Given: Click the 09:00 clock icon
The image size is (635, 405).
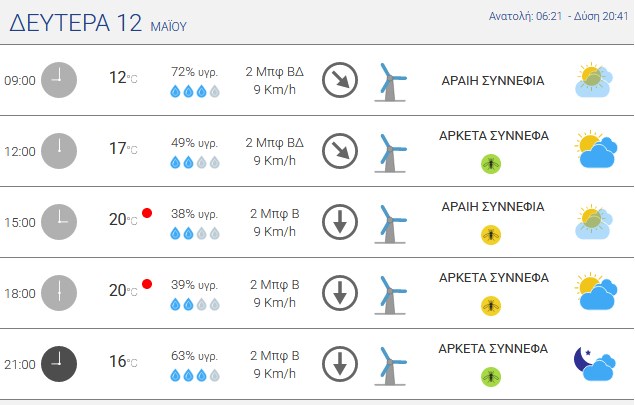Looking at the screenshot, I should coord(59,80).
